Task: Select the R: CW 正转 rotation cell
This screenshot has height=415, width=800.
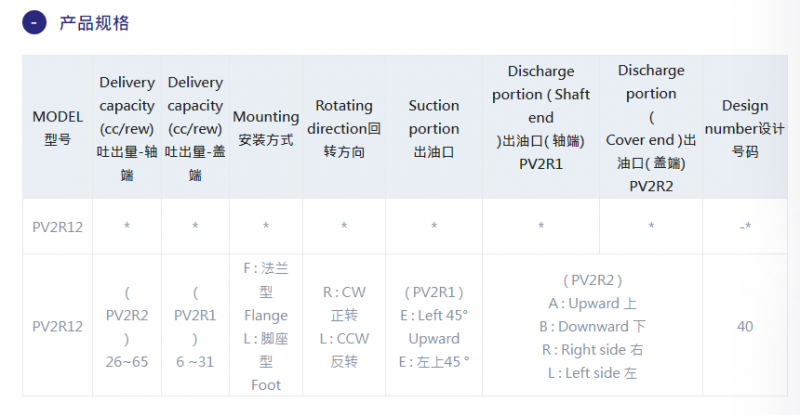Action: coord(344,326)
